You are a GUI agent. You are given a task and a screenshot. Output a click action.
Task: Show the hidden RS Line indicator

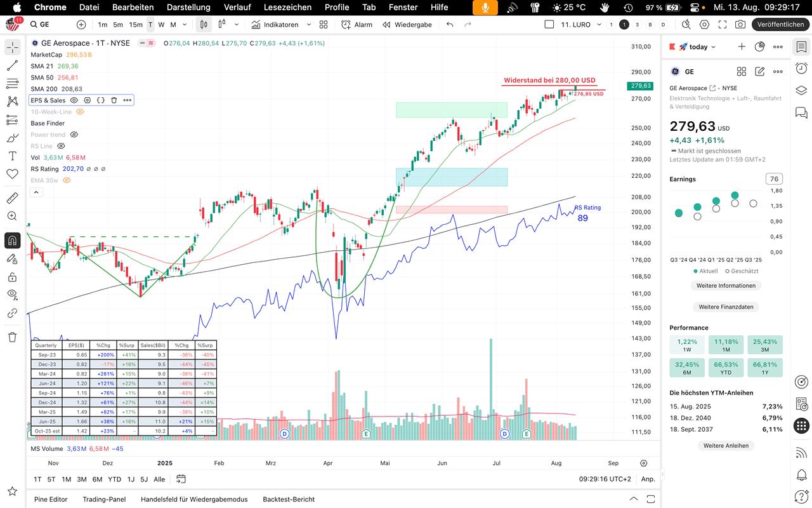61,146
